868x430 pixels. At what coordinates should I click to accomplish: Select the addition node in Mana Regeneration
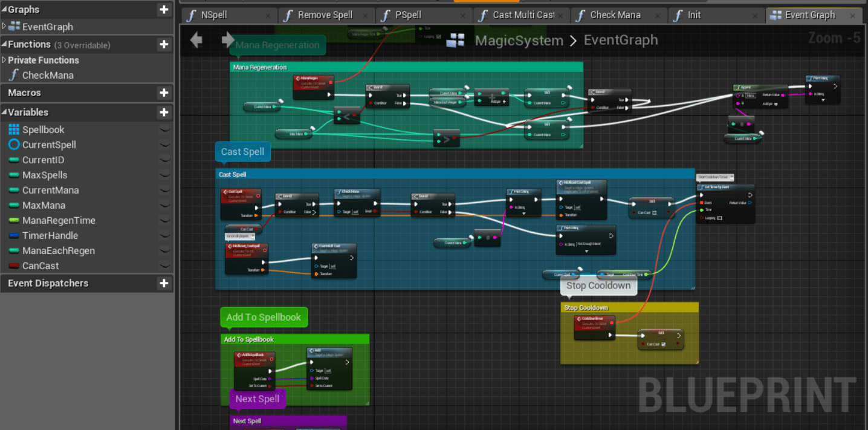click(x=491, y=97)
